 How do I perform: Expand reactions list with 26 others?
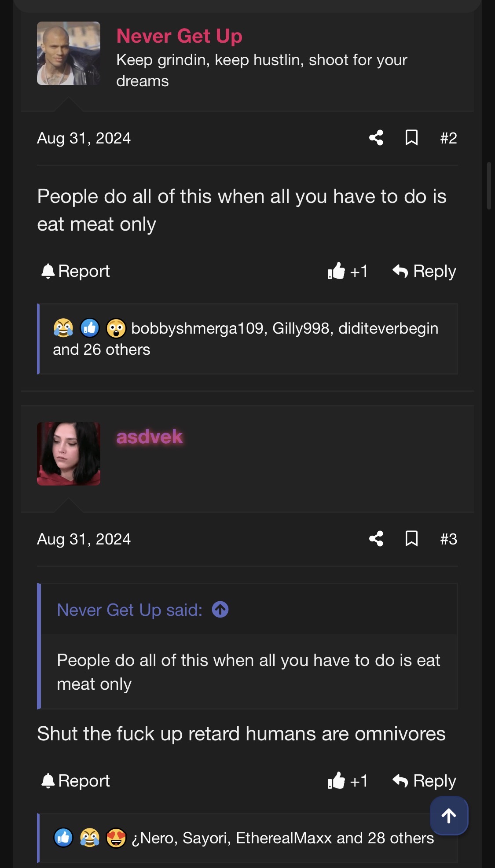coord(101,349)
